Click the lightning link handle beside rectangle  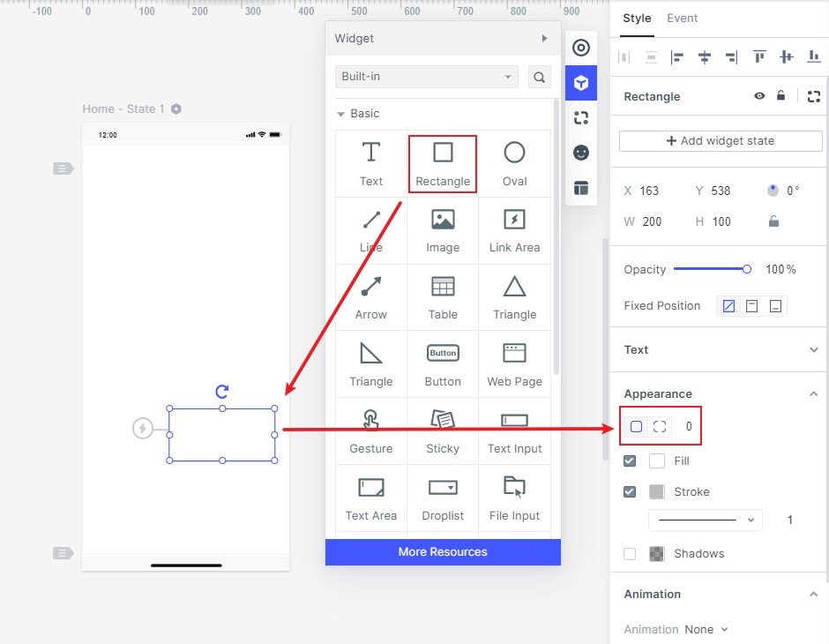pyautogui.click(x=142, y=428)
